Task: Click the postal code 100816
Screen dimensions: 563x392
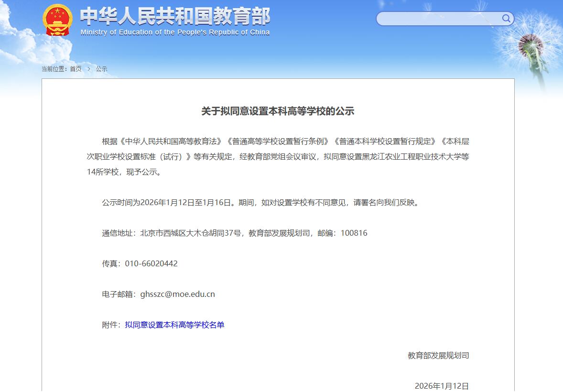Action: point(354,233)
